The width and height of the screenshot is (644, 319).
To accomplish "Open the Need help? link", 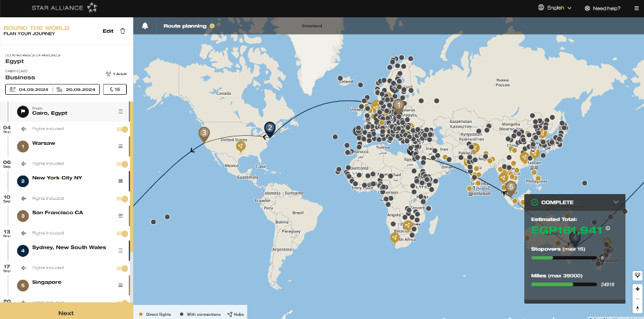I will coord(602,8).
